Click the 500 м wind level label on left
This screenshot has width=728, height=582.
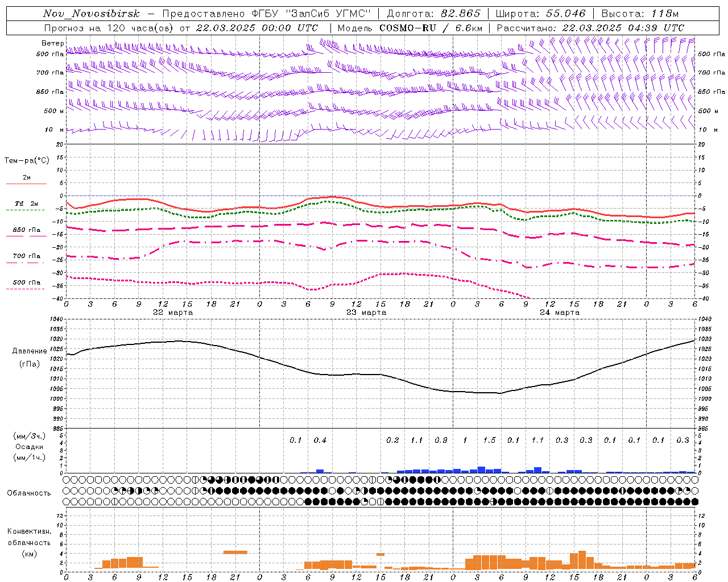[54, 111]
